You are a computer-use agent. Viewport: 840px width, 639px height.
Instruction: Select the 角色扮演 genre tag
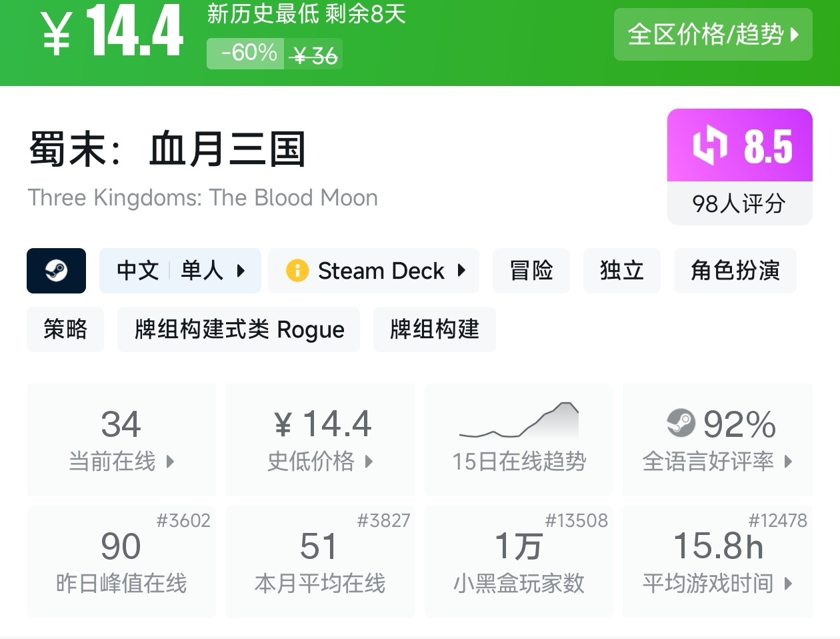pyautogui.click(x=735, y=271)
